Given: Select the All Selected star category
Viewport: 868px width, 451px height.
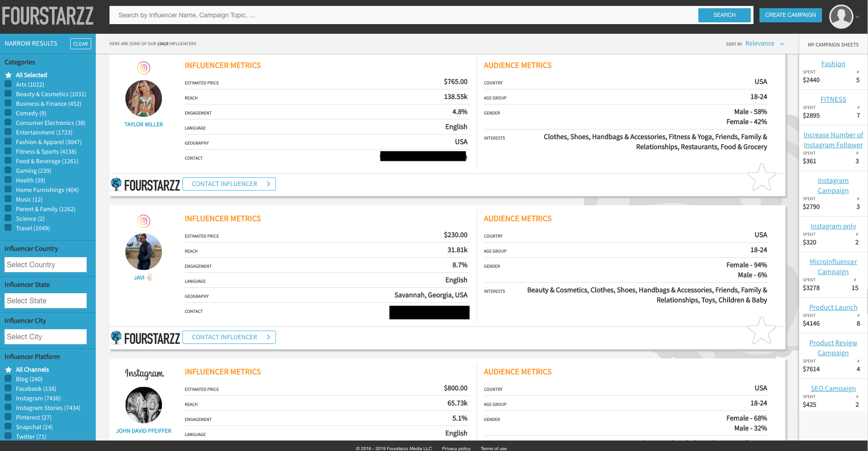Looking at the screenshot, I should coord(8,75).
